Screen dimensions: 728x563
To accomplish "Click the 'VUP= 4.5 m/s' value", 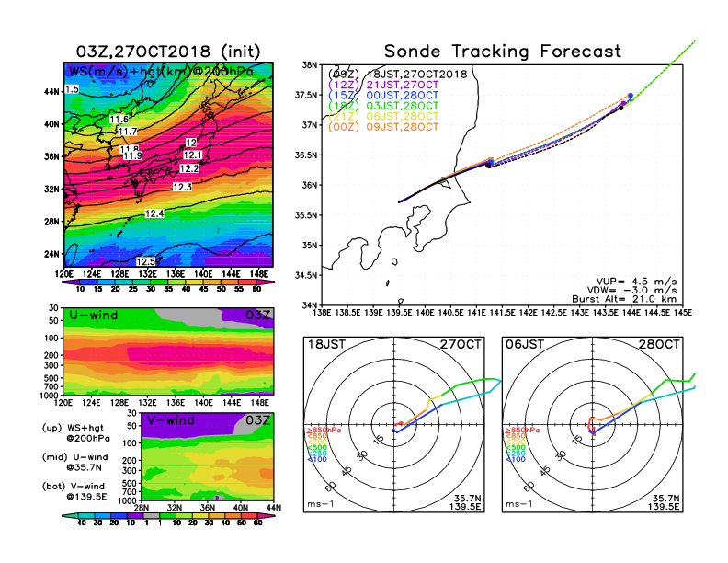I will [636, 281].
